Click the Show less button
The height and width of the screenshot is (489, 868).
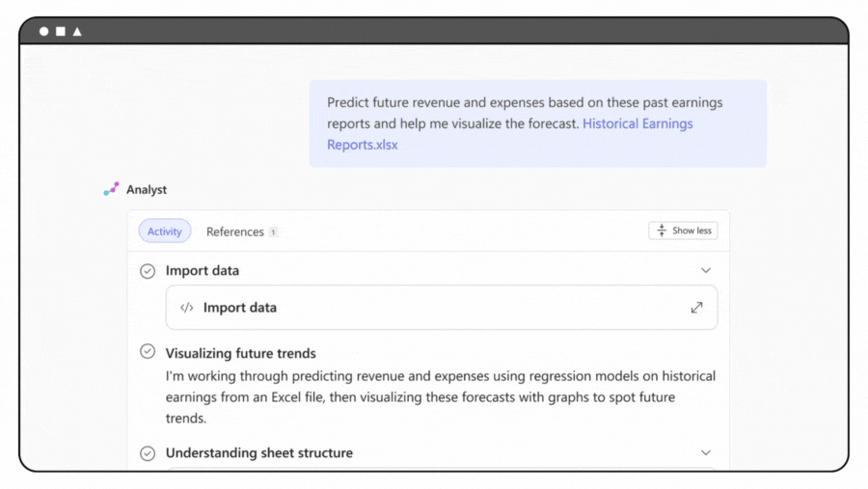[683, 231]
